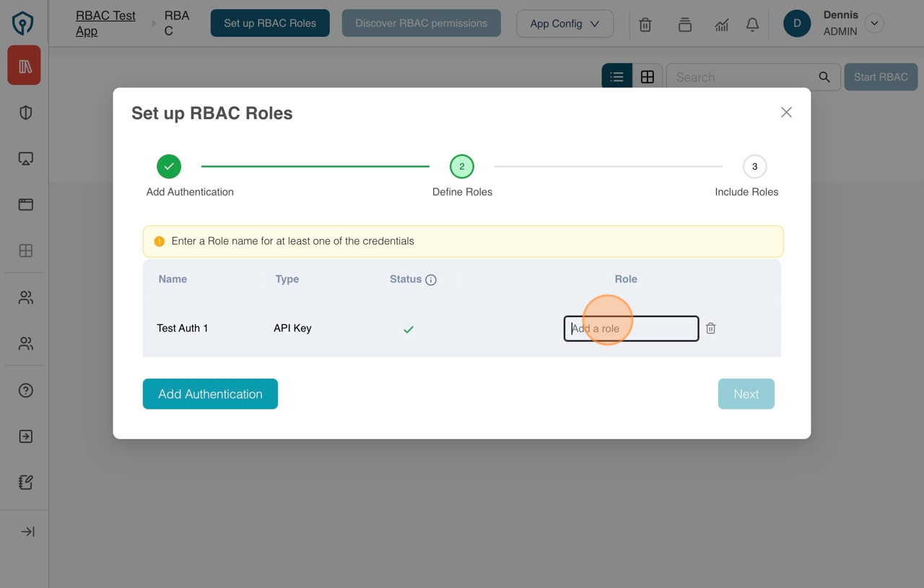Open Discover RBAC permissions

click(x=421, y=23)
